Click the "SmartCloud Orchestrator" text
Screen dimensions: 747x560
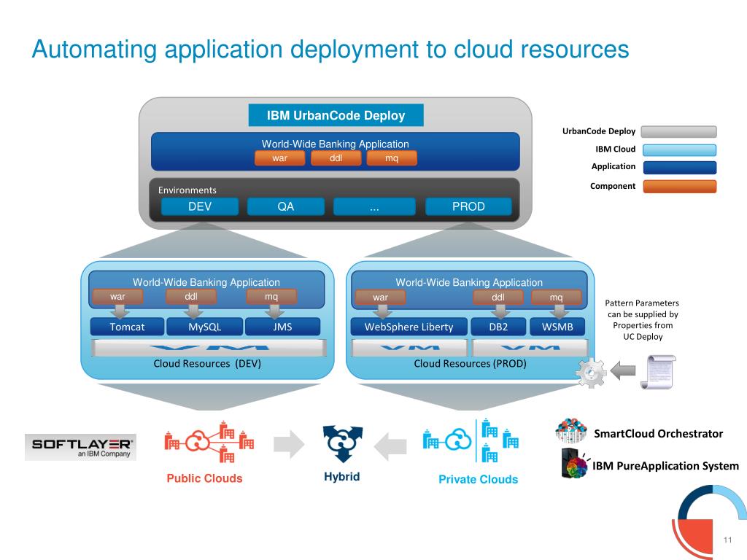659,433
